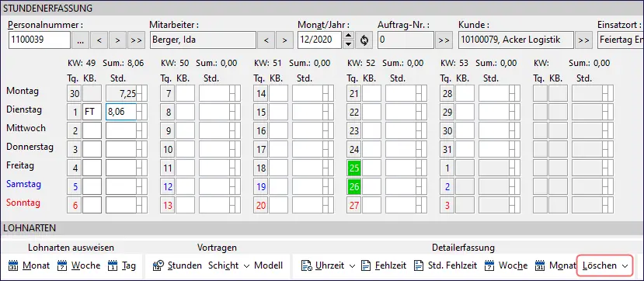Select previous Mitarbeiter with < button
The image size is (644, 281).
[266, 40]
